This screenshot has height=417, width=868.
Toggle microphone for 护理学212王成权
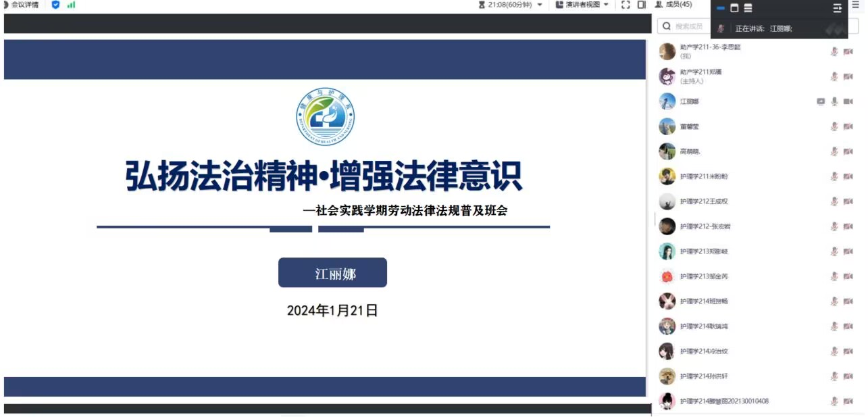[834, 201]
